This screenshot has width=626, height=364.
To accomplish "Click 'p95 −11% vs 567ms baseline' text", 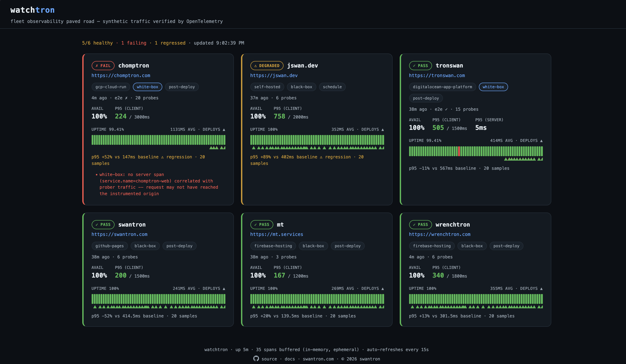I will click(x=443, y=168).
